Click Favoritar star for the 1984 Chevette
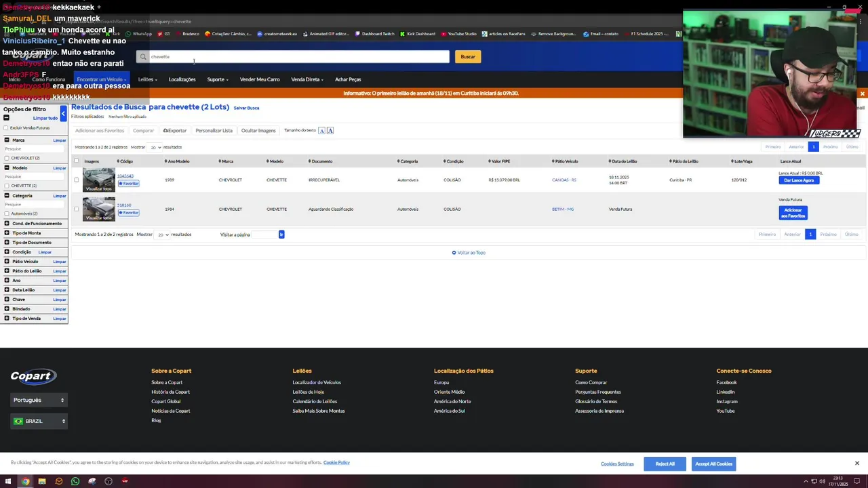This screenshot has width=868, height=488. click(x=128, y=213)
